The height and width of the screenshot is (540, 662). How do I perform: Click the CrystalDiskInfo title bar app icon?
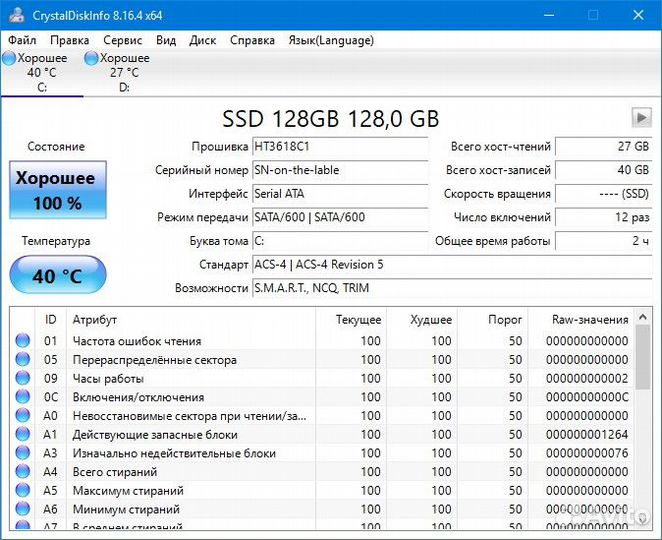point(16,15)
